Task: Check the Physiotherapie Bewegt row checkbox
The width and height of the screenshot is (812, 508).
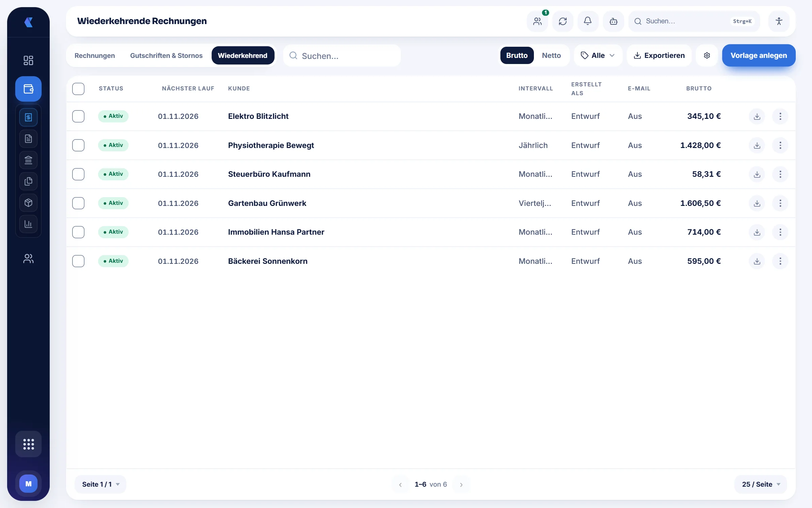Action: (78, 145)
